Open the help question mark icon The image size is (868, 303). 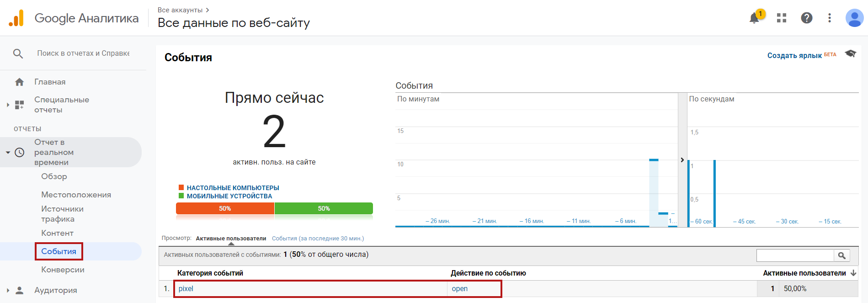point(806,18)
